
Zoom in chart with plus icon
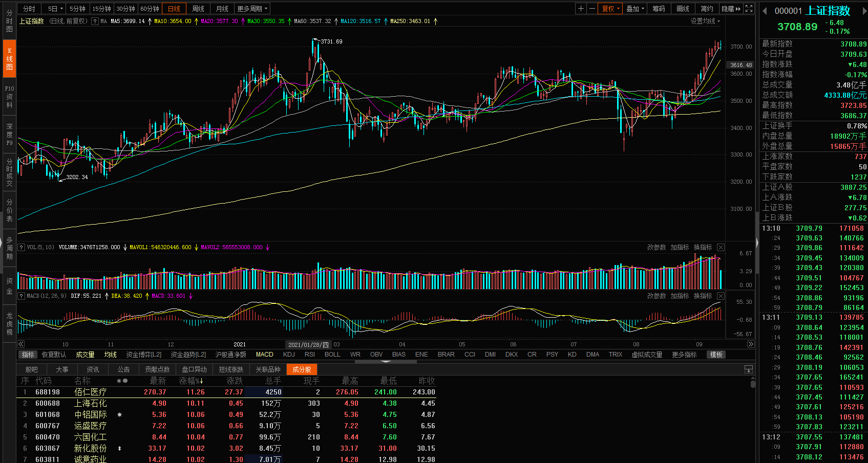click(581, 9)
